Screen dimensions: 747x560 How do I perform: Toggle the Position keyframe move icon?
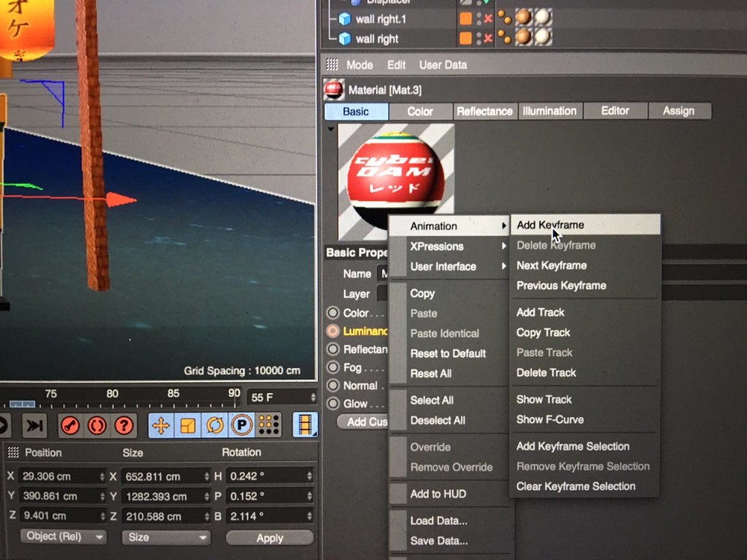(160, 425)
